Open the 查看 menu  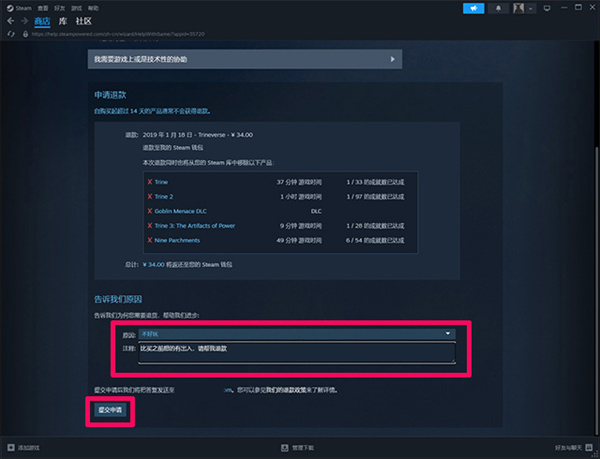[43, 8]
